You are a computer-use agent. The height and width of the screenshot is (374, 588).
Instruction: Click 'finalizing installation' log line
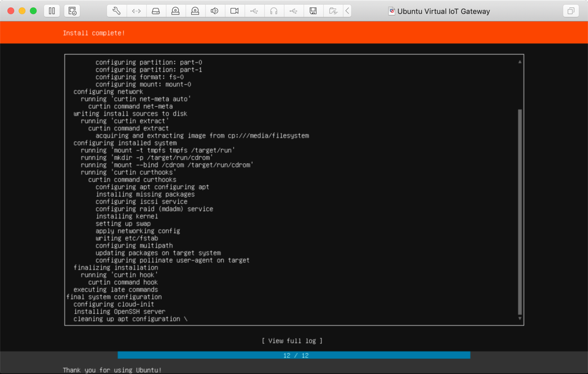(x=115, y=267)
